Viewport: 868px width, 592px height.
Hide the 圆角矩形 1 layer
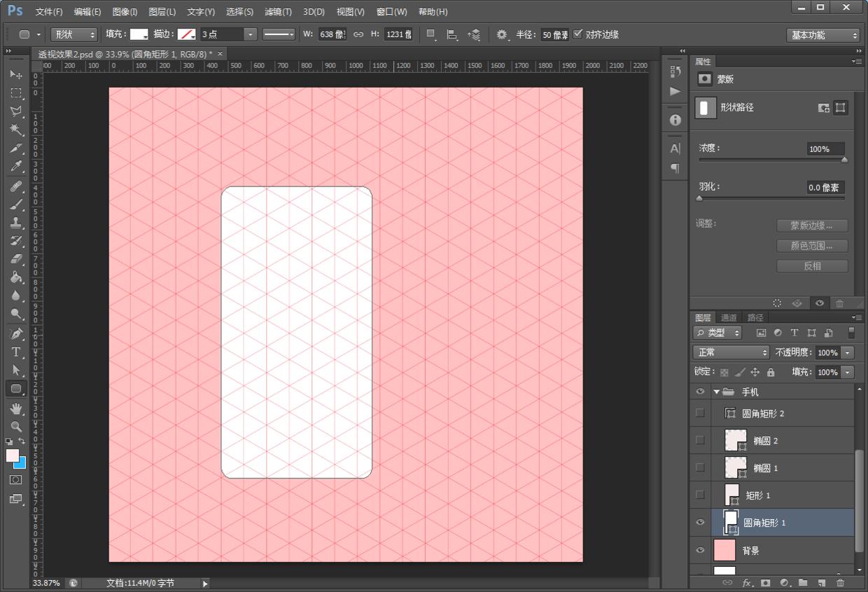click(700, 523)
